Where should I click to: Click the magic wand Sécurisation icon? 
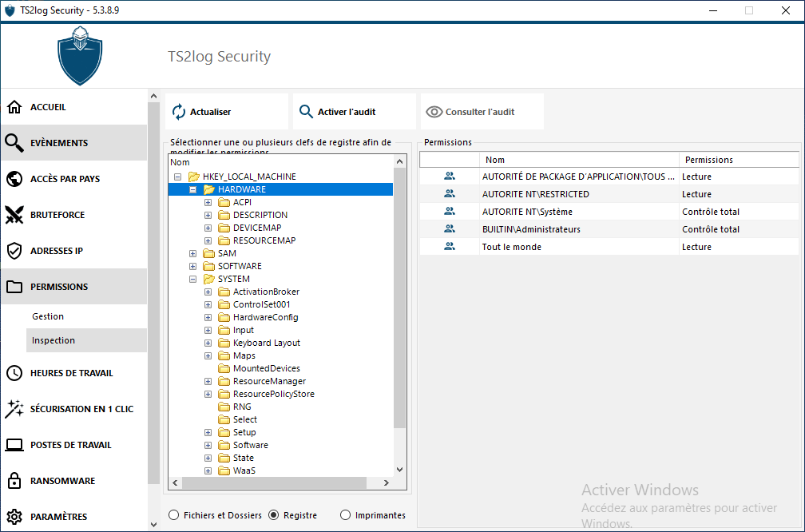tap(14, 409)
